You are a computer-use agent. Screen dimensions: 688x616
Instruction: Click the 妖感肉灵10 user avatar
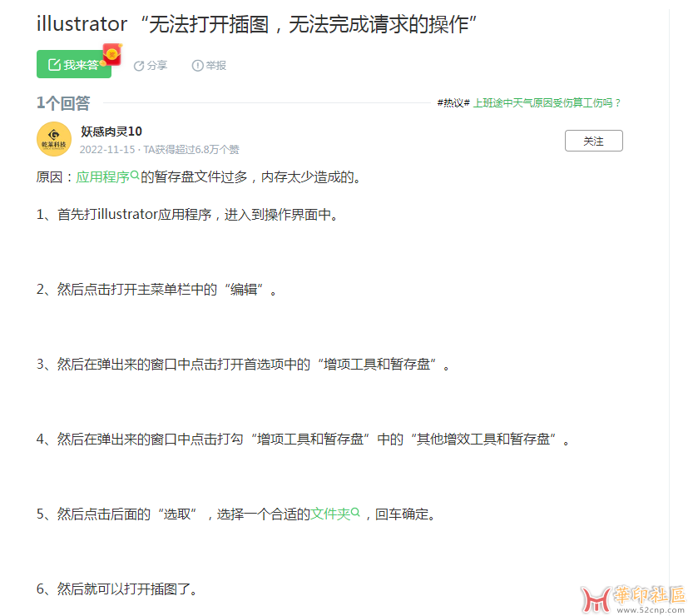click(54, 139)
